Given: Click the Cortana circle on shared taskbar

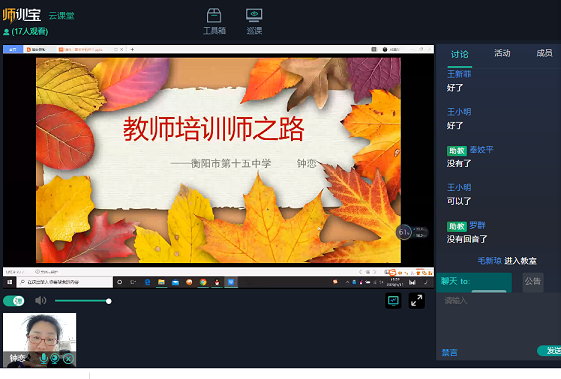Looking at the screenshot, I should [119, 282].
